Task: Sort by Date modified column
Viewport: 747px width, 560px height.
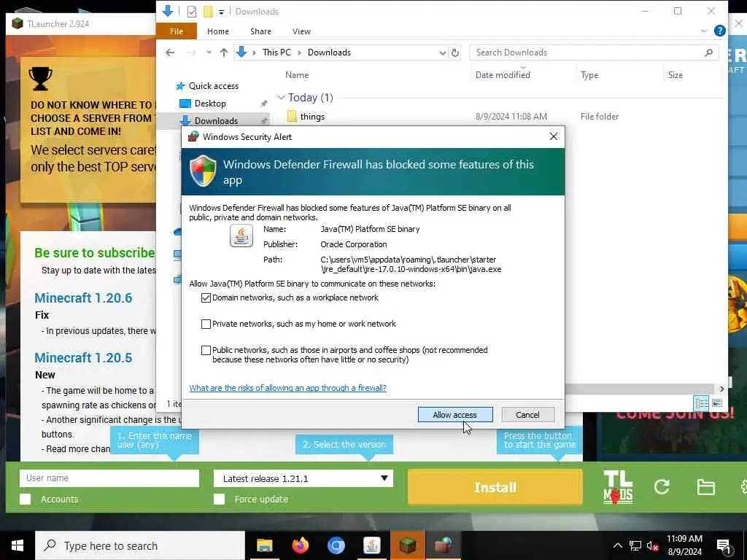Action: click(503, 75)
